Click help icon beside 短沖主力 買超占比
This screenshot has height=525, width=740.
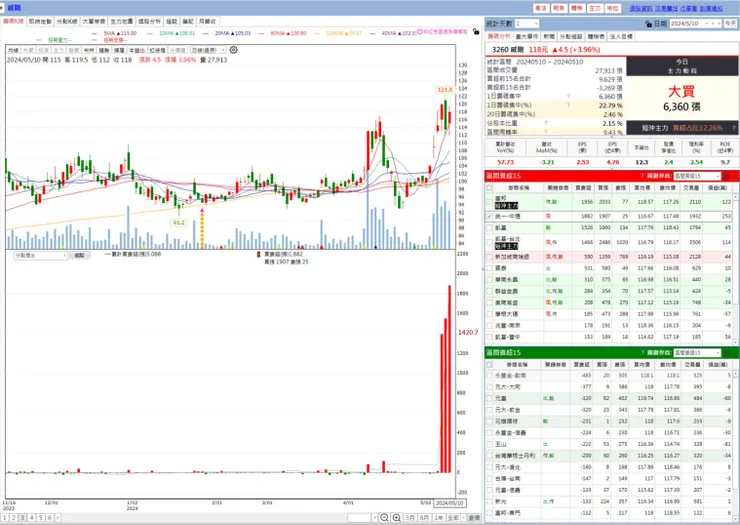click(x=733, y=127)
